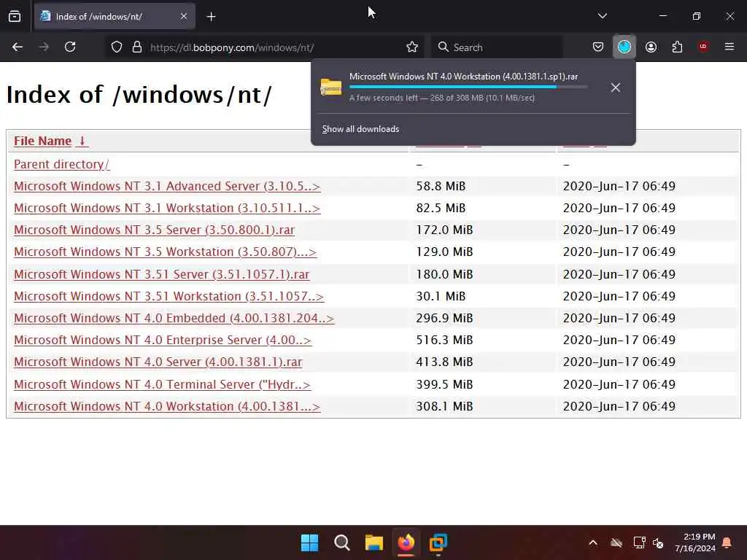Download NT 4.0 Workstation file link
The height and width of the screenshot is (560, 747).
click(x=167, y=406)
